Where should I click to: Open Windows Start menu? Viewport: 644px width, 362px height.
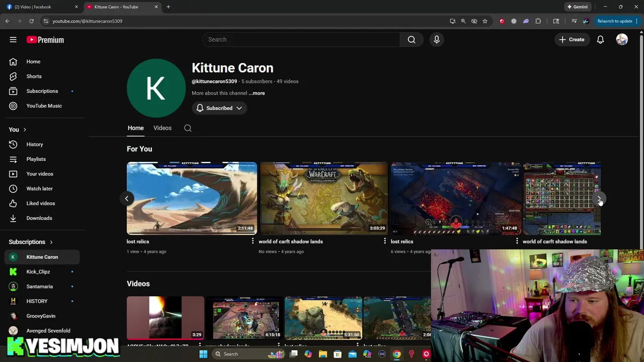coord(203,354)
